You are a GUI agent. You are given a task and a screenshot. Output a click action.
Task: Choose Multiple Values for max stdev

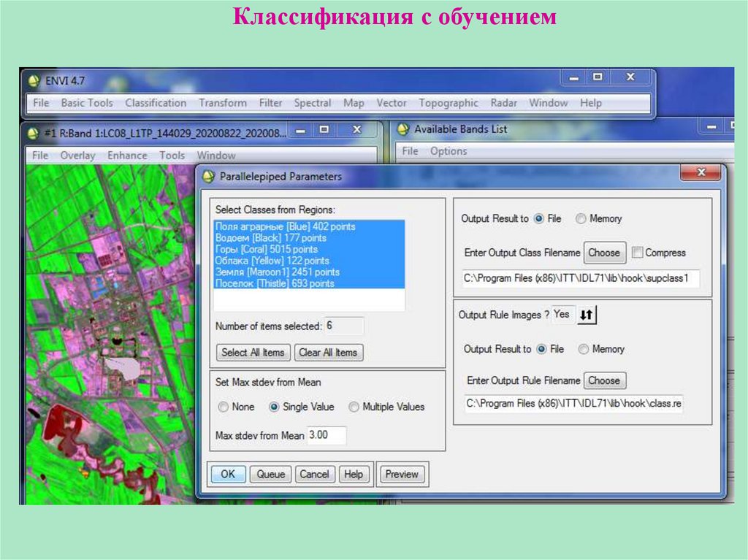click(354, 407)
